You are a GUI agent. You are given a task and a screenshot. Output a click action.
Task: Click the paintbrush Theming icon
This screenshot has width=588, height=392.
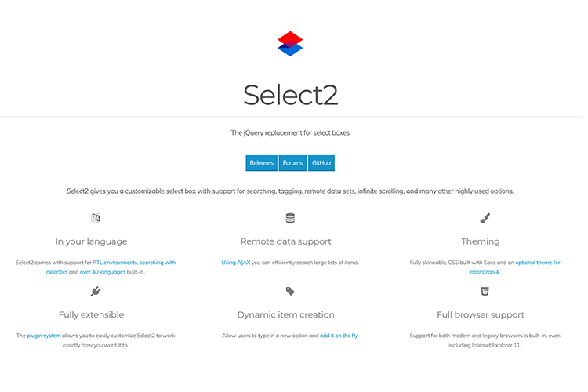tap(485, 218)
